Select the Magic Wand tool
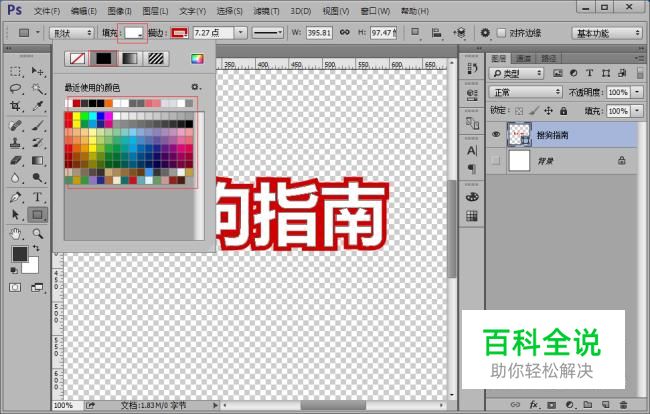The height and width of the screenshot is (414, 650). click(x=37, y=88)
